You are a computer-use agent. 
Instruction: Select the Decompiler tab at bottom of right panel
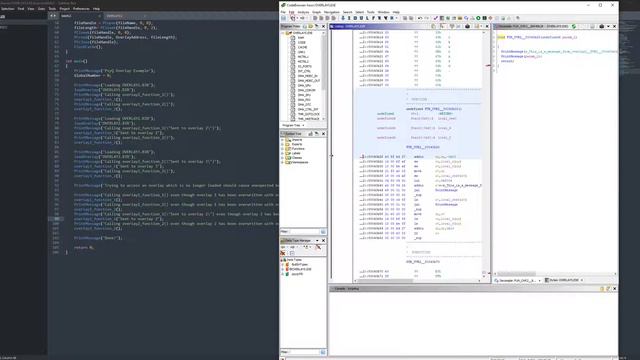pos(518,281)
